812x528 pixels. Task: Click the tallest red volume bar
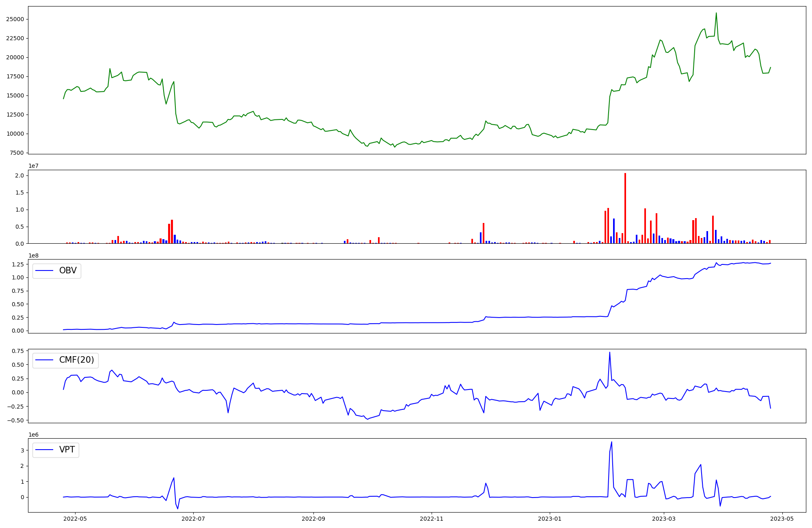(x=625, y=207)
